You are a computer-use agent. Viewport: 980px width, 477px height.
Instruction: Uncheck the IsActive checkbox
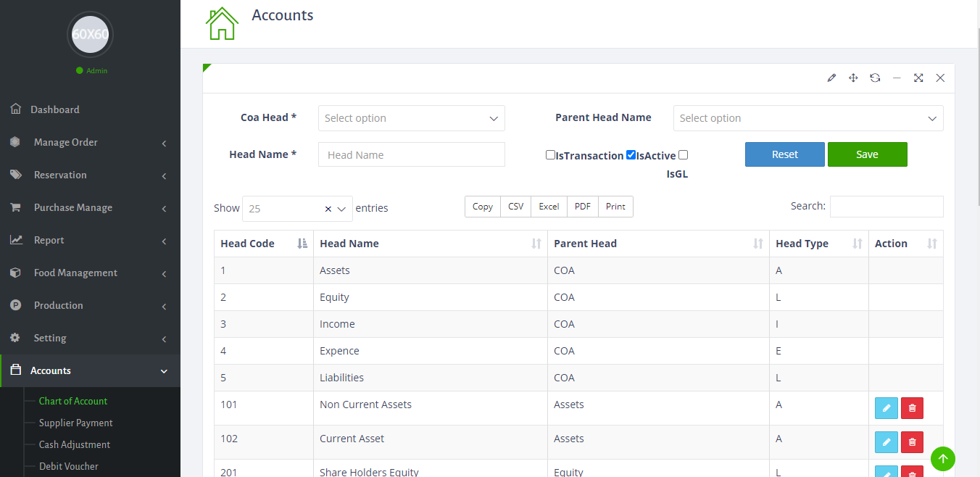coord(631,155)
